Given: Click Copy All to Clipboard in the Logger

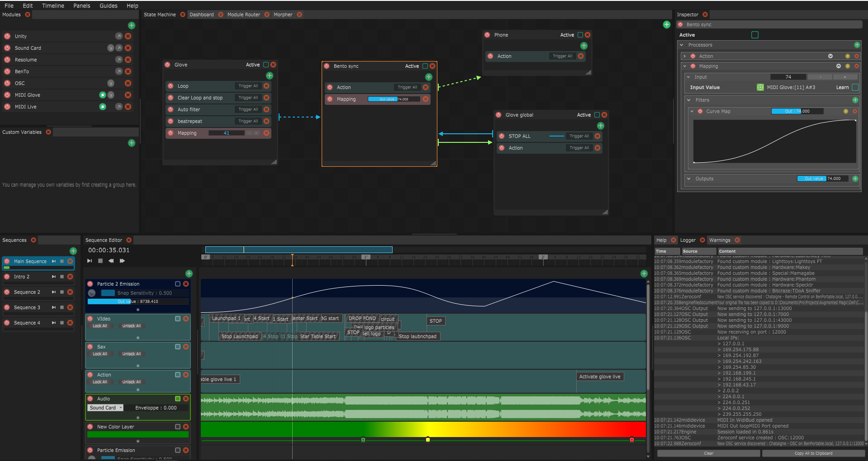Looking at the screenshot, I should click(x=813, y=453).
